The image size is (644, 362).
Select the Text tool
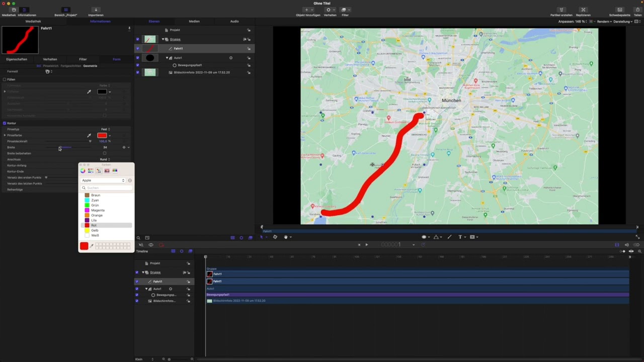point(460,237)
